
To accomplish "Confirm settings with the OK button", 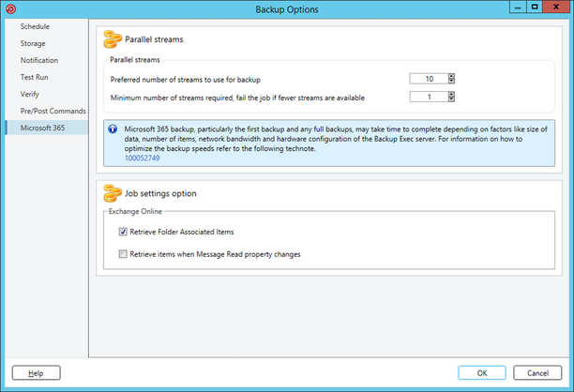I will click(x=482, y=372).
